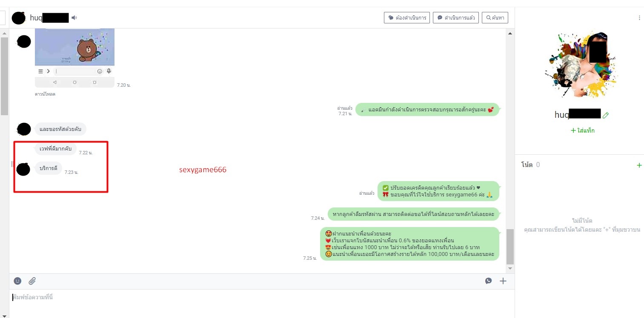644x318 pixels.
Task: Click the sender avatar beside the บริการดี message
Action: [x=23, y=169]
